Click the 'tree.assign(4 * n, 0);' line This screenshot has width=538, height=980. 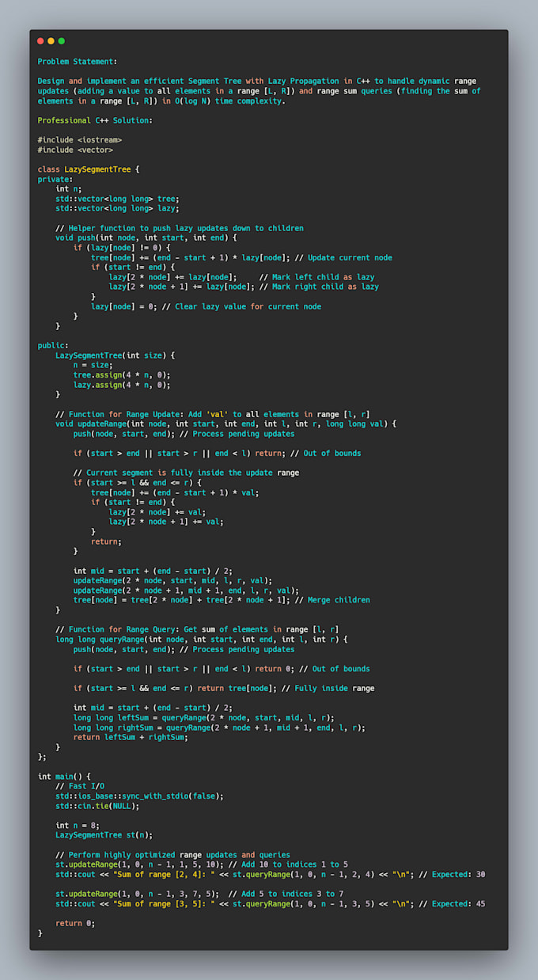point(122,374)
